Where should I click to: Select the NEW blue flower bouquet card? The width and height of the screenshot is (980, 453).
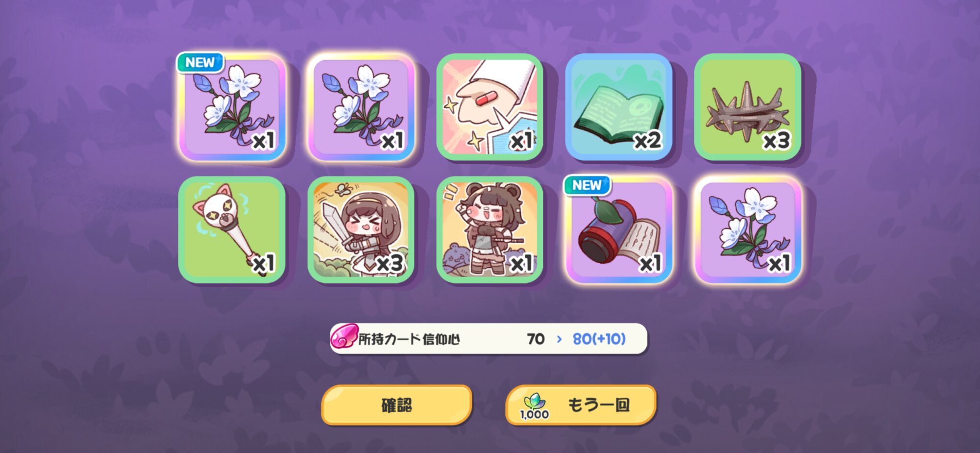pyautogui.click(x=232, y=107)
